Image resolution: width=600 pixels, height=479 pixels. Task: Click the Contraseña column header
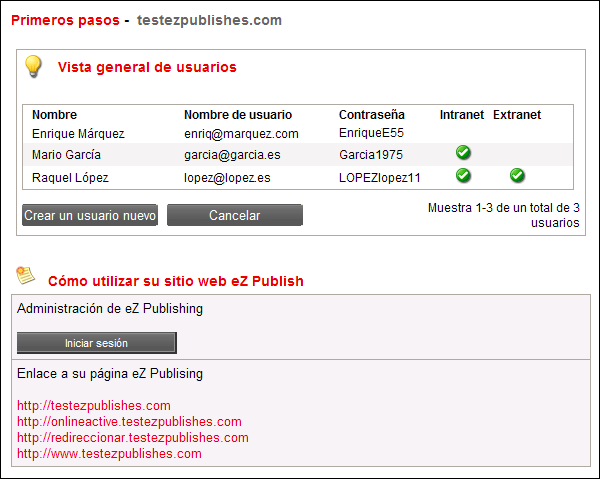372,114
